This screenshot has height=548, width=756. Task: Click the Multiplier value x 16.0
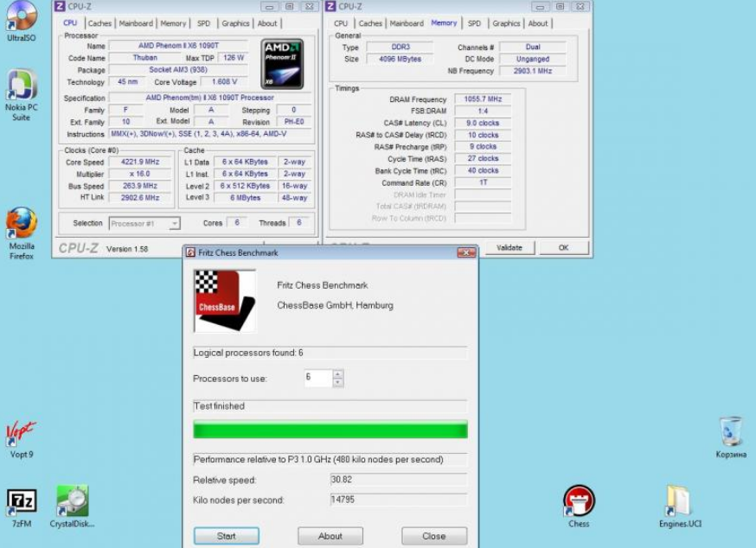(140, 174)
